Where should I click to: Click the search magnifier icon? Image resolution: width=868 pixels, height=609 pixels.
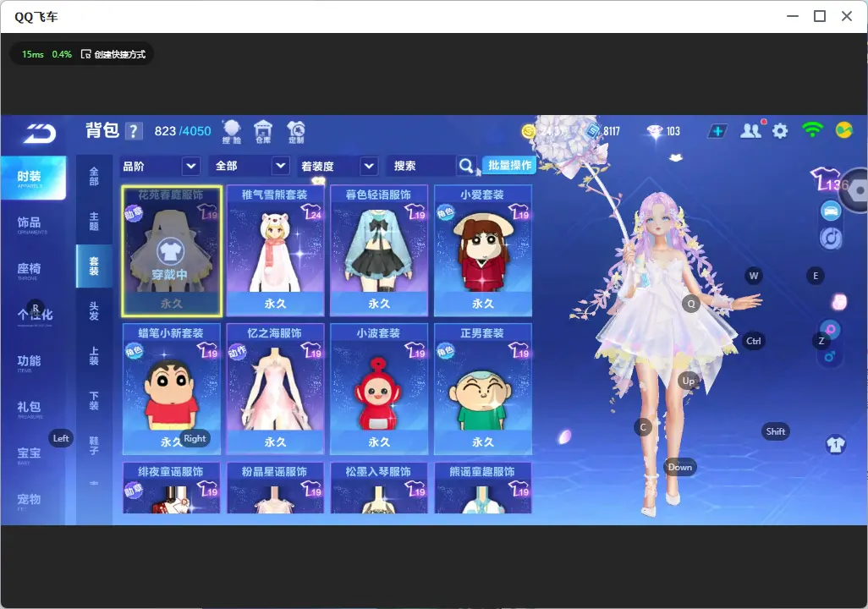[466, 165]
